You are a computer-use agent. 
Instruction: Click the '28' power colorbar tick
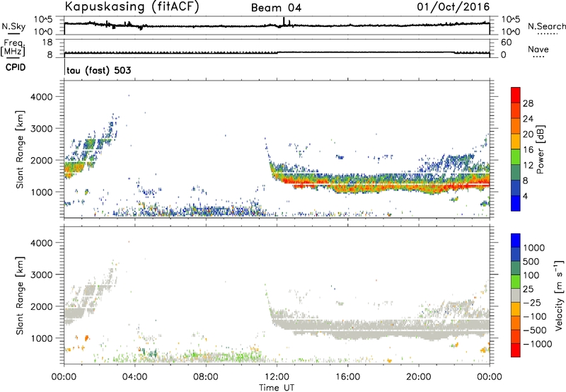point(528,103)
